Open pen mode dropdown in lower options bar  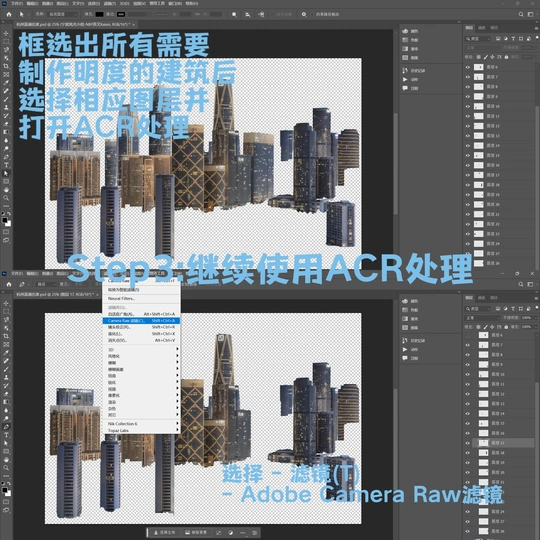(45, 284)
